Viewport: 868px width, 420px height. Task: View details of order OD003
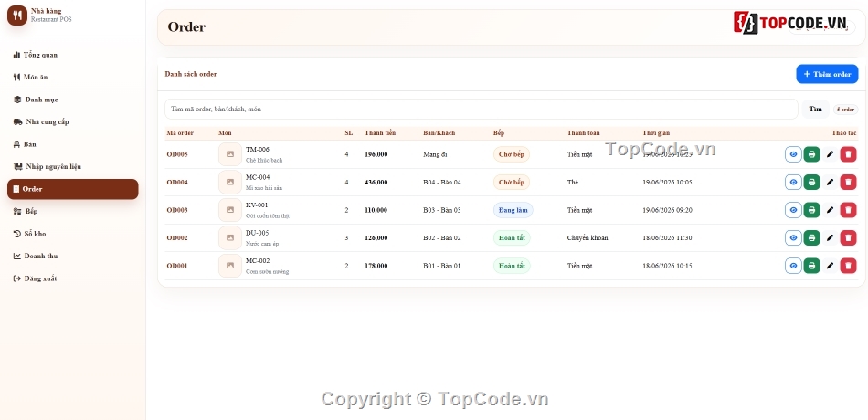[x=793, y=210]
